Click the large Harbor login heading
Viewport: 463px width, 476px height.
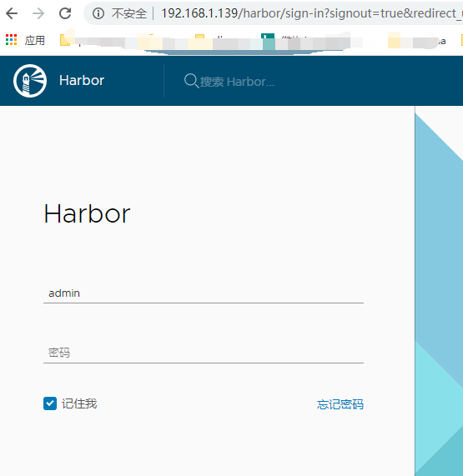[x=88, y=213]
